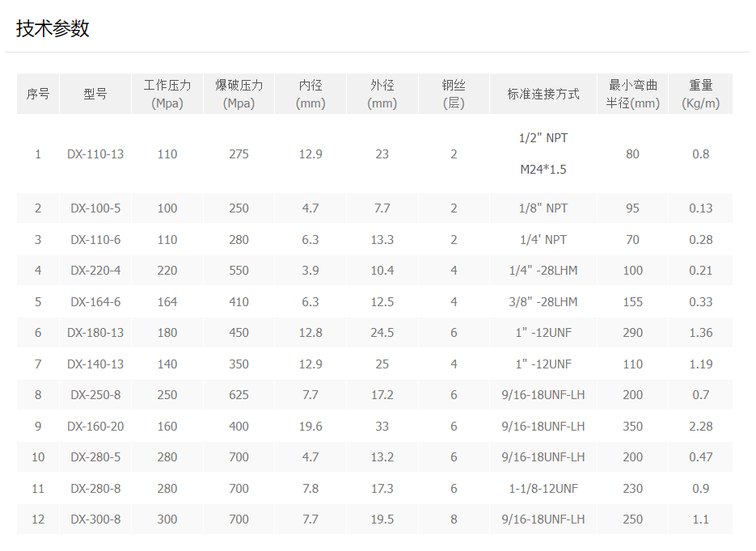Screen dimensions: 756x551
Task: Click burst pressure 550 cell
Action: coord(239,270)
